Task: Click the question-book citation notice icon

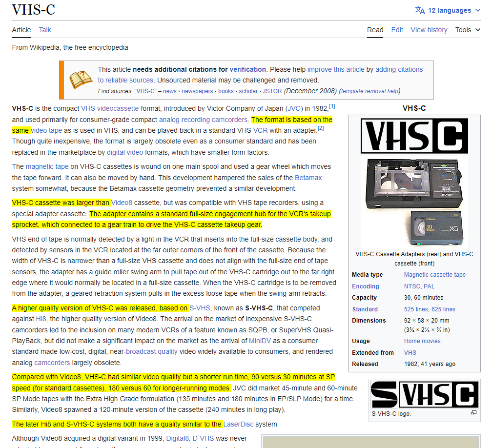Action: coord(81,80)
